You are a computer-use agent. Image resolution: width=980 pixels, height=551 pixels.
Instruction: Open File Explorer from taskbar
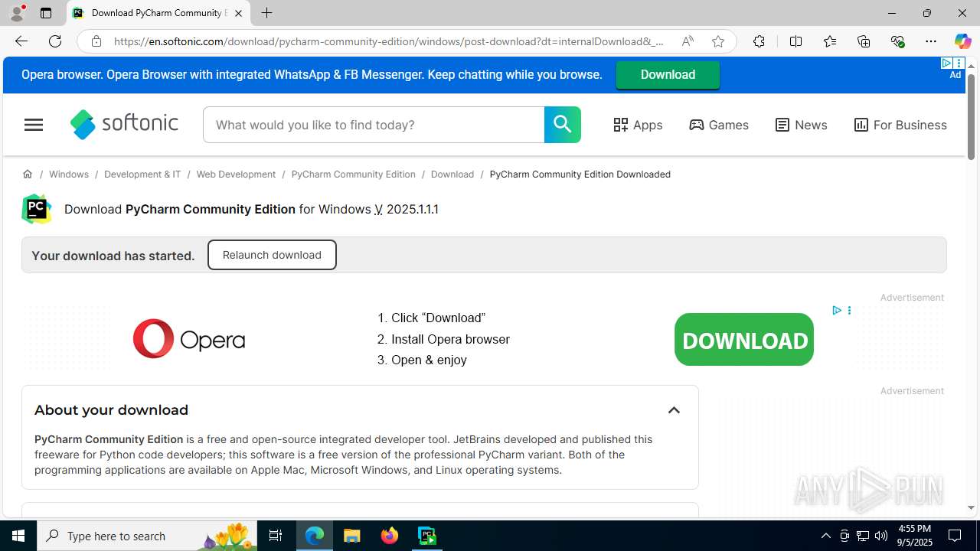pos(352,536)
